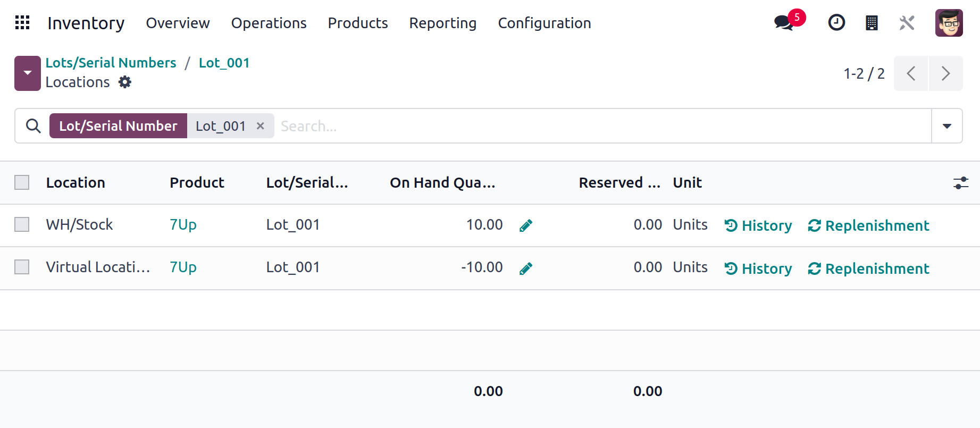The height and width of the screenshot is (428, 980).
Task: Open Replenishment for WH/Stock row
Action: pos(869,225)
